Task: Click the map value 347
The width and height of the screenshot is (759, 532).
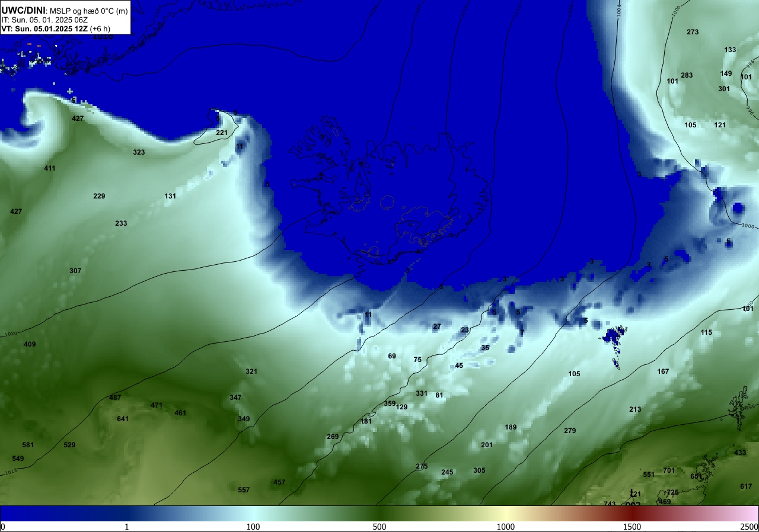Action: point(235,398)
